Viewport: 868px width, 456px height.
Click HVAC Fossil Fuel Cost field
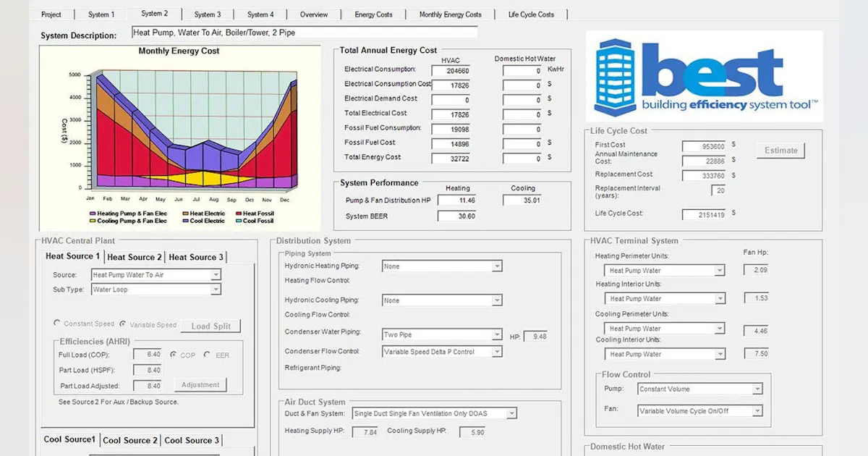(x=451, y=144)
